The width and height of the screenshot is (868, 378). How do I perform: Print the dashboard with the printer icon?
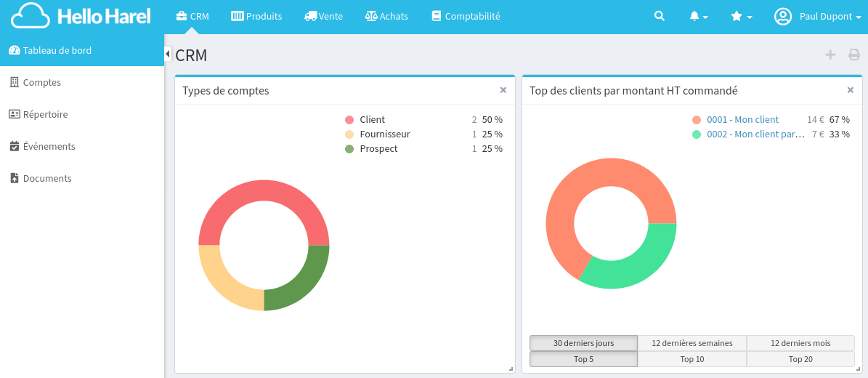[854, 55]
